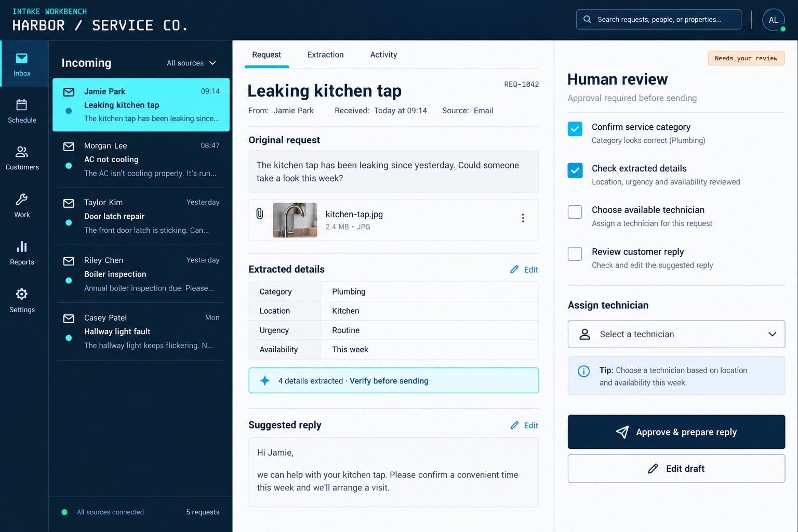Screen dimensions: 798x532
Task: Click the AL user avatar
Action: tap(773, 20)
